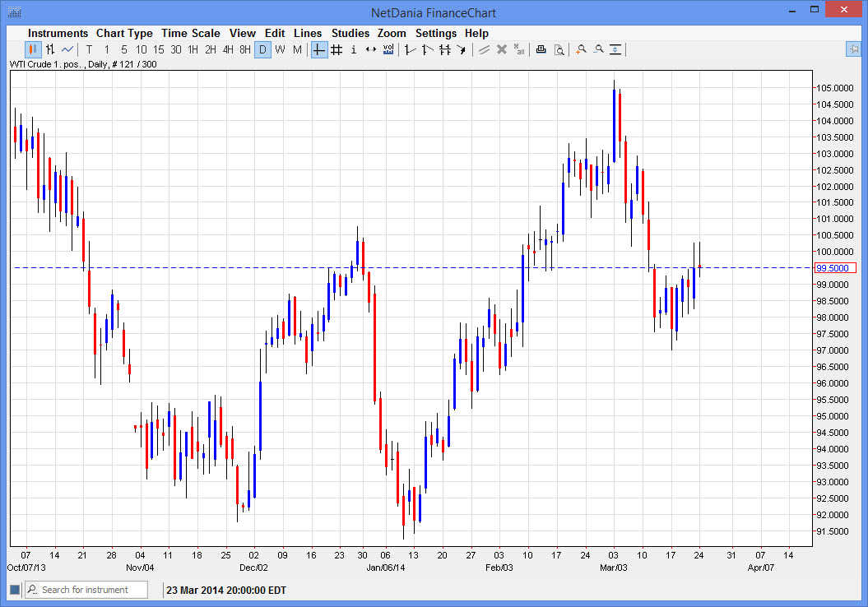
Task: Open the Chart Type menu
Action: tap(124, 33)
